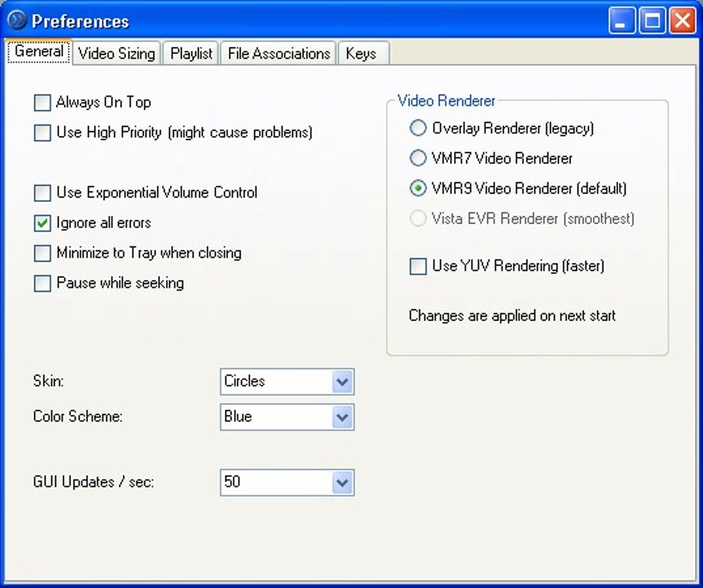Open the Skin dropdown showing Circles
703x588 pixels.
click(287, 382)
